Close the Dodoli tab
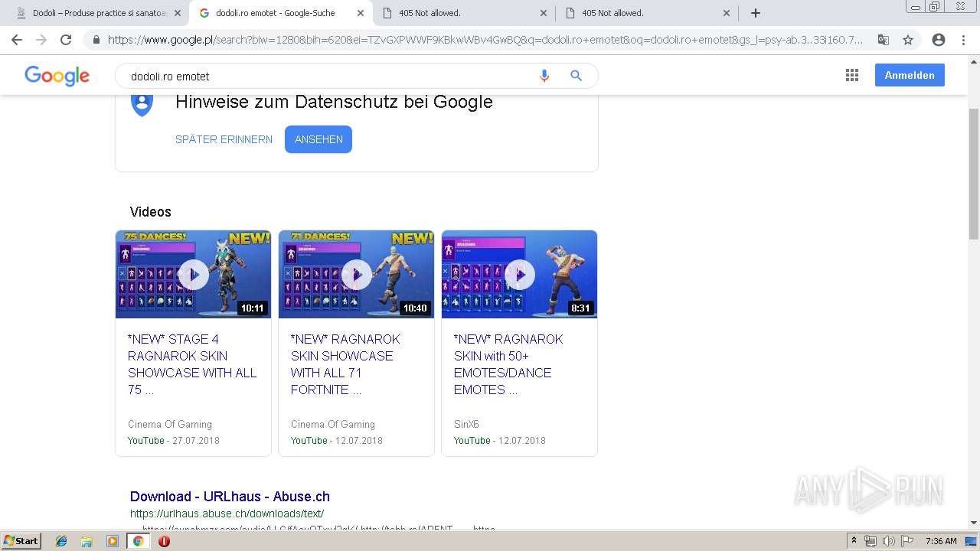 pos(178,13)
